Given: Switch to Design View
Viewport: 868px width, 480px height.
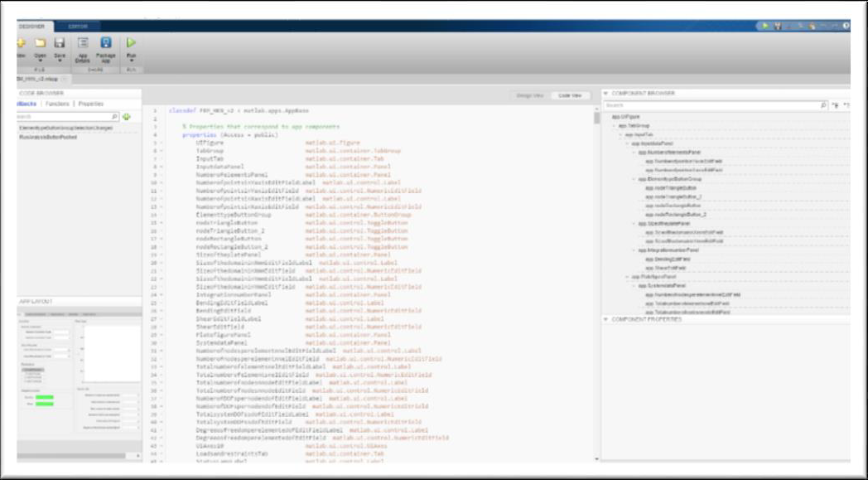Looking at the screenshot, I should 530,95.
